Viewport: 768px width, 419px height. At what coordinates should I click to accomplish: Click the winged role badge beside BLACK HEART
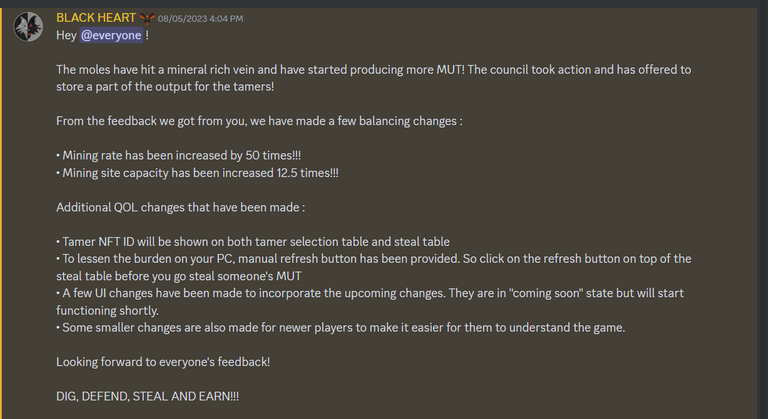(x=147, y=19)
